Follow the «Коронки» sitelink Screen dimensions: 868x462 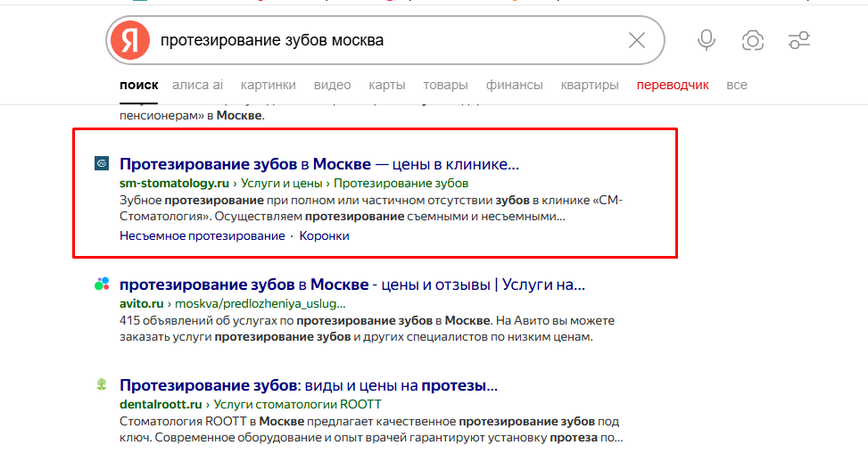click(325, 235)
